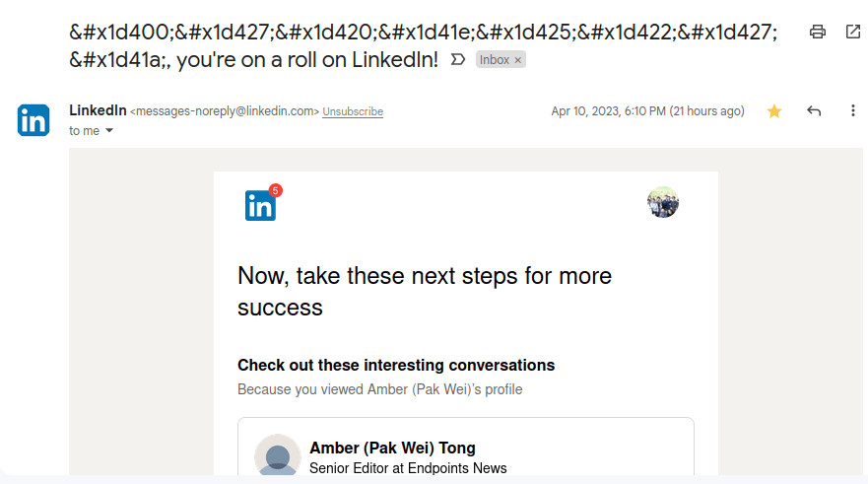Click the importance marker beside subject
Viewport: 868px width, 484px height.
(x=457, y=60)
